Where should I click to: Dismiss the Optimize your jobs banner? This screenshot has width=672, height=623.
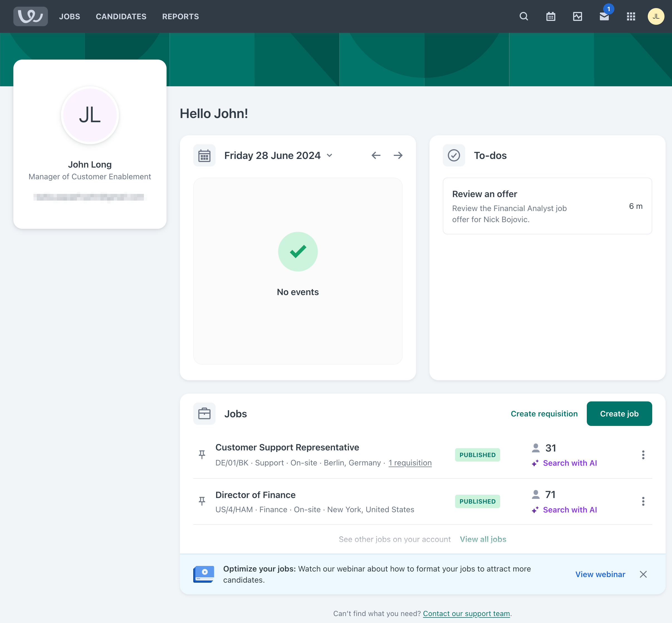point(643,574)
